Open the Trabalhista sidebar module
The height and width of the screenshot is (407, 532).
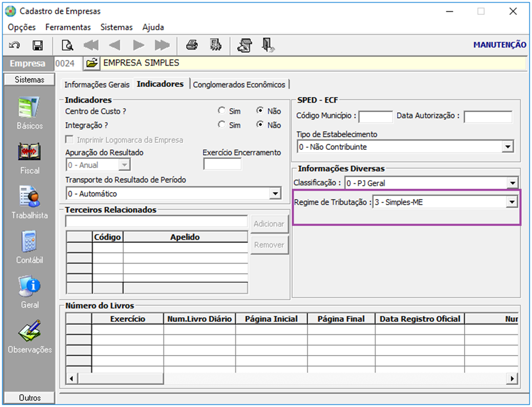click(x=30, y=203)
